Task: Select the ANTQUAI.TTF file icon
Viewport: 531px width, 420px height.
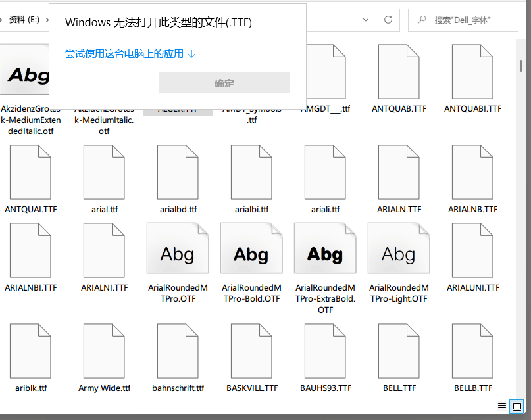Action: pyautogui.click(x=30, y=172)
